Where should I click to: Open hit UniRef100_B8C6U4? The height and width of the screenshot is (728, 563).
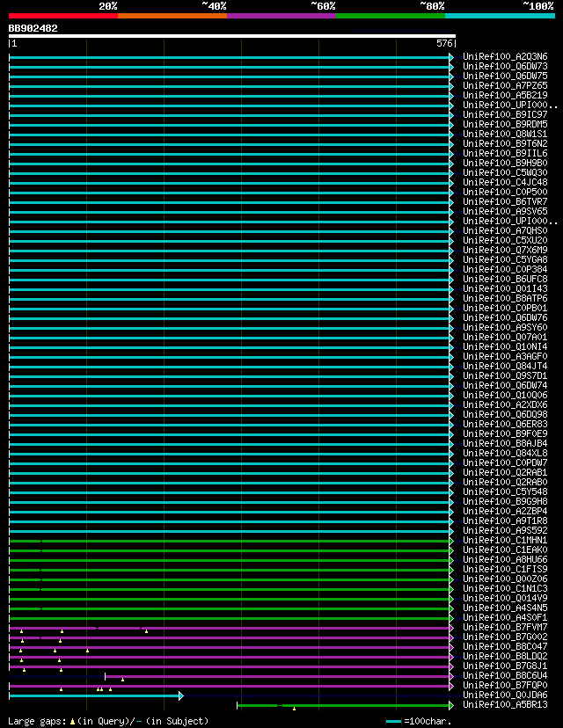pyautogui.click(x=505, y=675)
